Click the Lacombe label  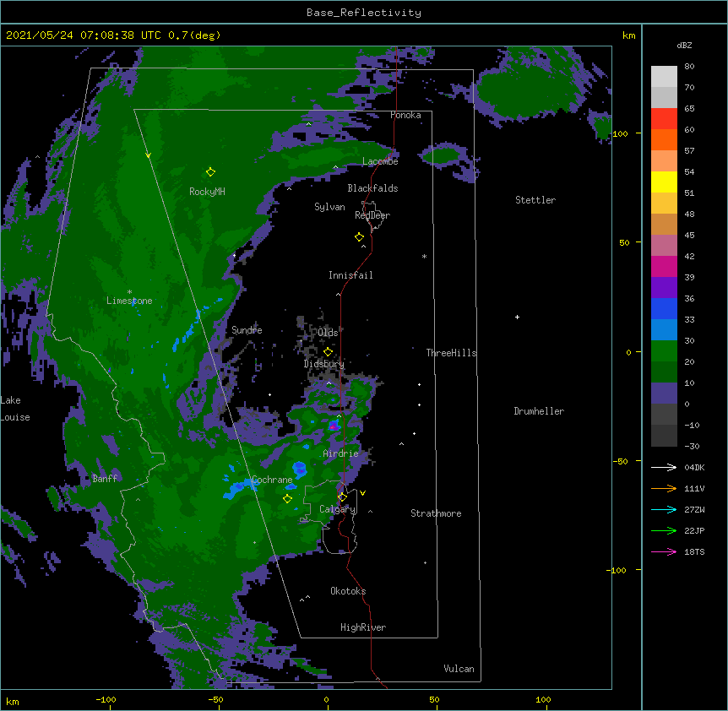pyautogui.click(x=380, y=161)
